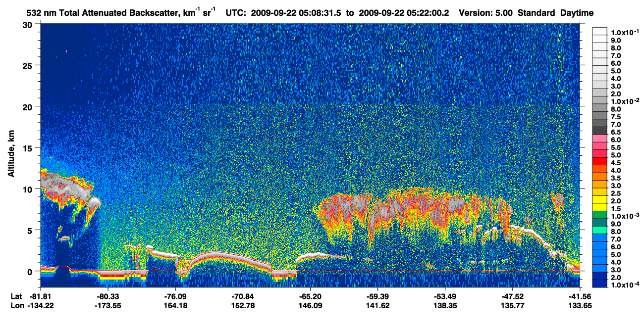Click the colorbar label '2.5'
Image resolution: width=644 pixels, height=330 pixels.
615,193
